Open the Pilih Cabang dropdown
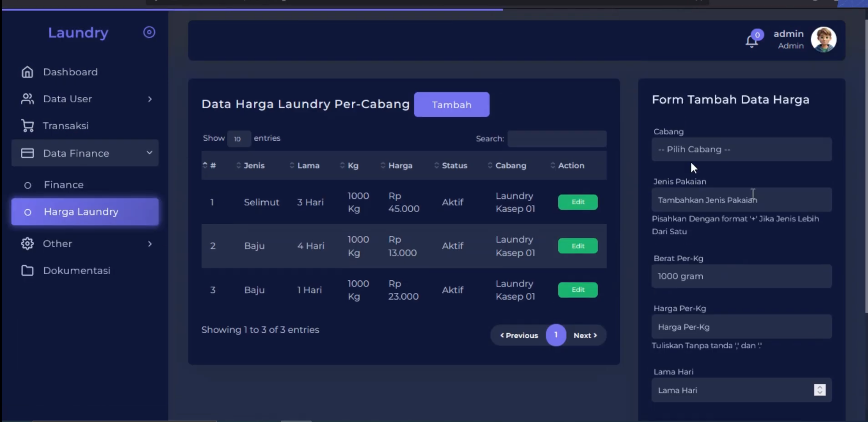The height and width of the screenshot is (422, 868). (741, 149)
